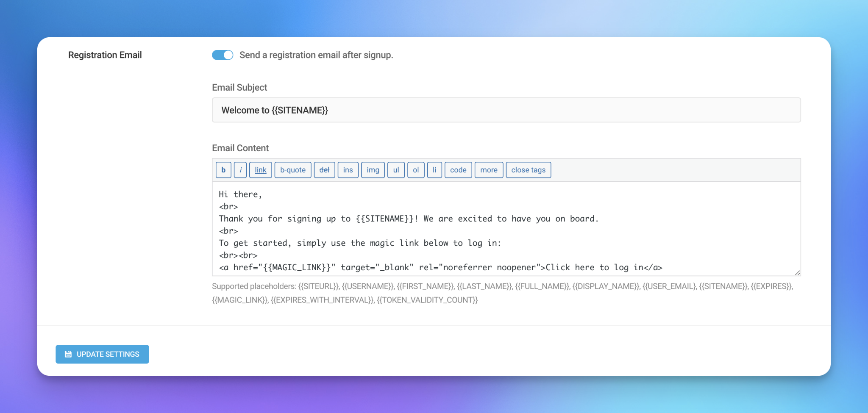Insert the more tag
The height and width of the screenshot is (413, 868).
point(489,170)
